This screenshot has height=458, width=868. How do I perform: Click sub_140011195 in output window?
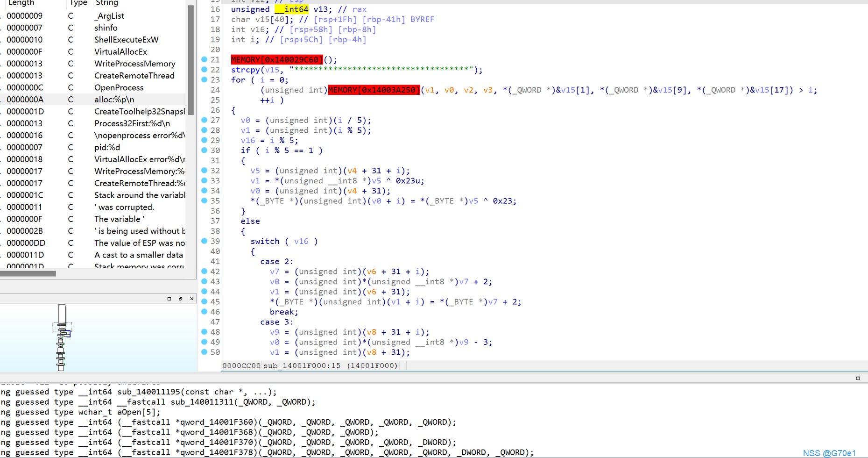tap(149, 392)
